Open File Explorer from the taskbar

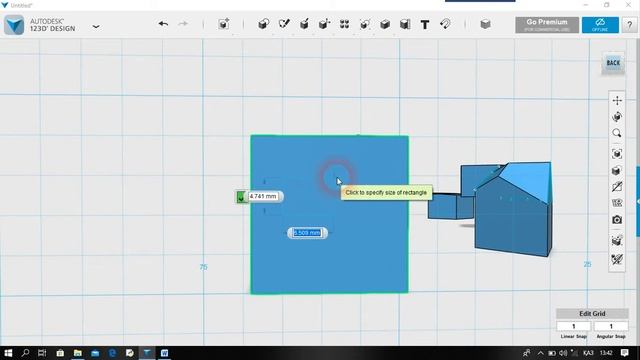(x=78, y=353)
